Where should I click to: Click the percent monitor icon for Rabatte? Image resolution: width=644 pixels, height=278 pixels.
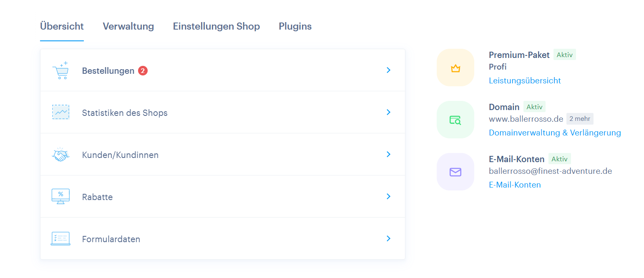60,196
